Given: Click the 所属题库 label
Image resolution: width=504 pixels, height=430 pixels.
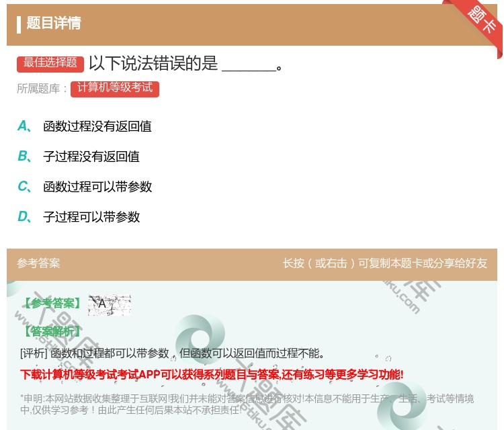Looking at the screenshot, I should pyautogui.click(x=42, y=89).
